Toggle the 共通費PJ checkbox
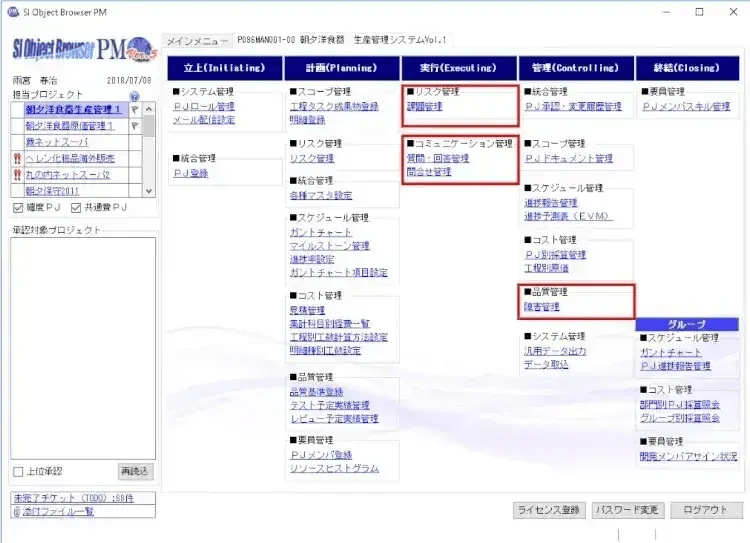The width and height of the screenshot is (750, 543). [76, 208]
